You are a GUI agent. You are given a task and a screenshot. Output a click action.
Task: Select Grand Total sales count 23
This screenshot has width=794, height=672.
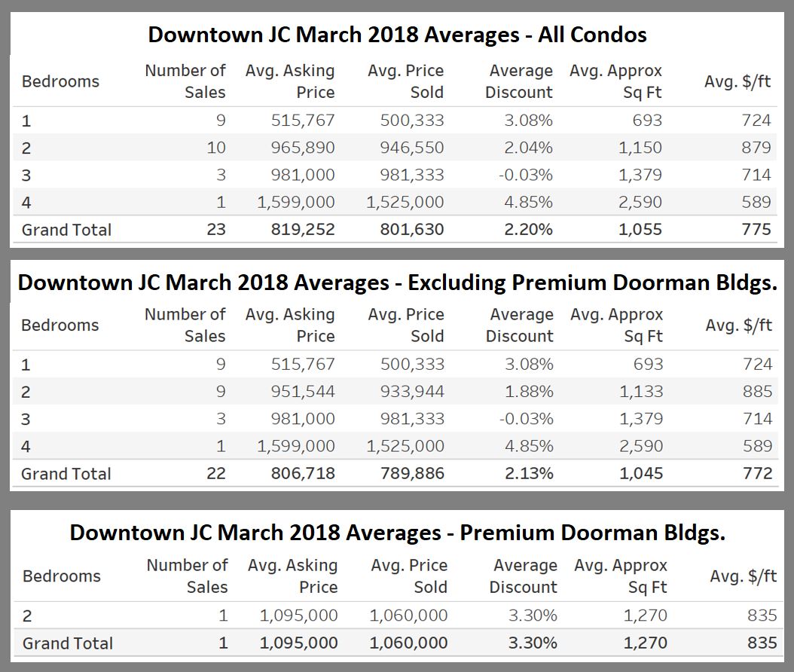click(x=216, y=230)
